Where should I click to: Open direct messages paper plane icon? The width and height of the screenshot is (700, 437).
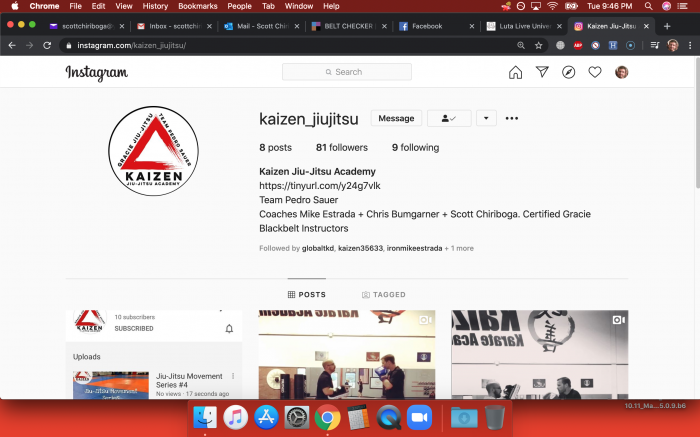(542, 72)
